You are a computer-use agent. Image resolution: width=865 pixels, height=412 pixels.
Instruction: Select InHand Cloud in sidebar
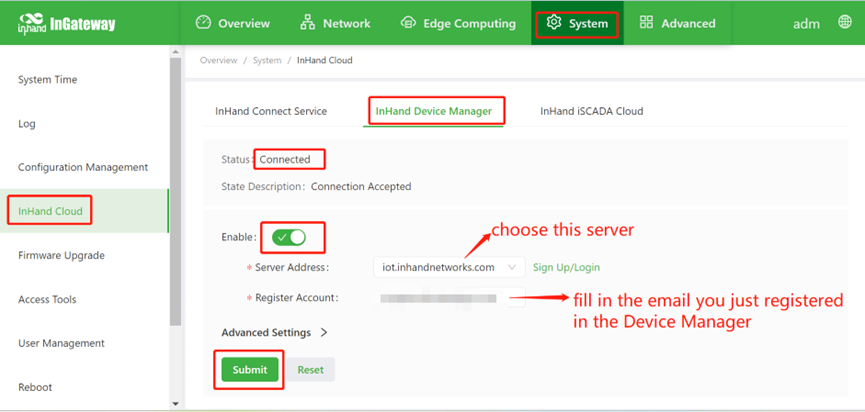tap(84, 211)
